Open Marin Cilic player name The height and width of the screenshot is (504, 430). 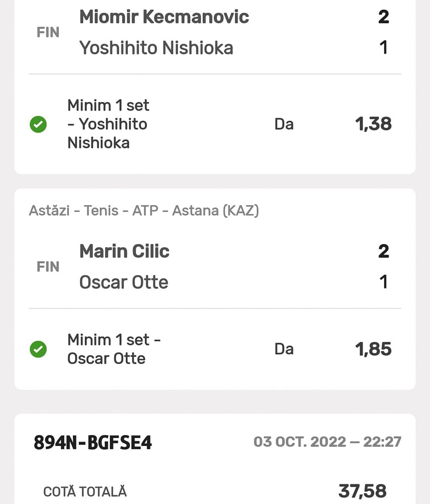(x=124, y=251)
